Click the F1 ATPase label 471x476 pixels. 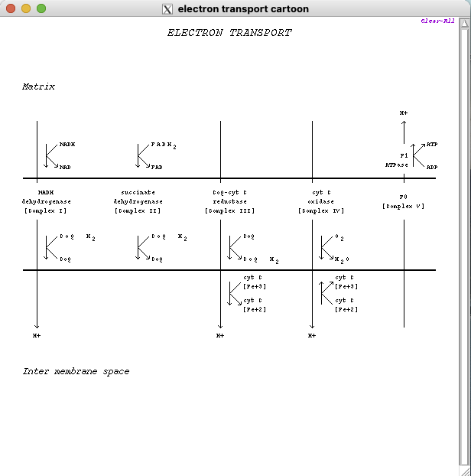pyautogui.click(x=397, y=160)
